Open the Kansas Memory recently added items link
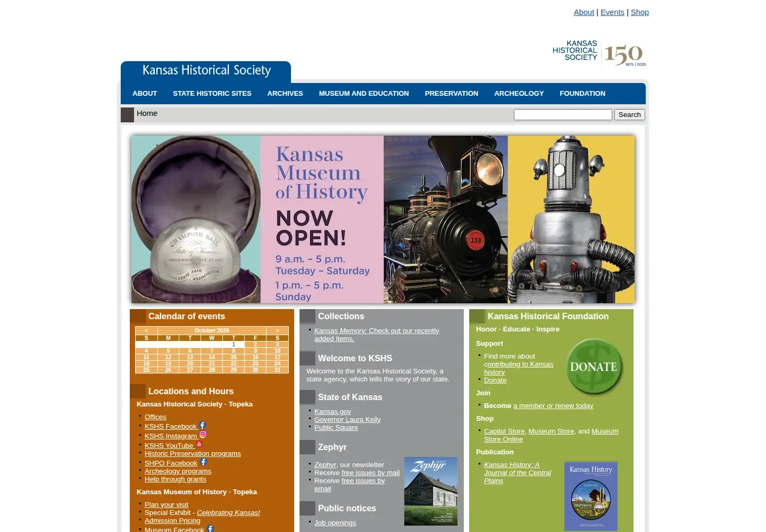Screen dimensions: 766x532 click(377, 335)
